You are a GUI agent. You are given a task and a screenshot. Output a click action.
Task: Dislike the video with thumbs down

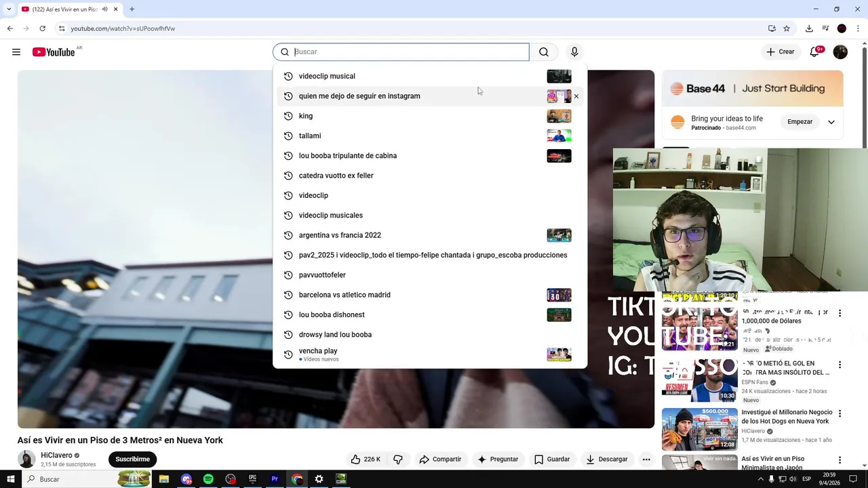coord(398,460)
